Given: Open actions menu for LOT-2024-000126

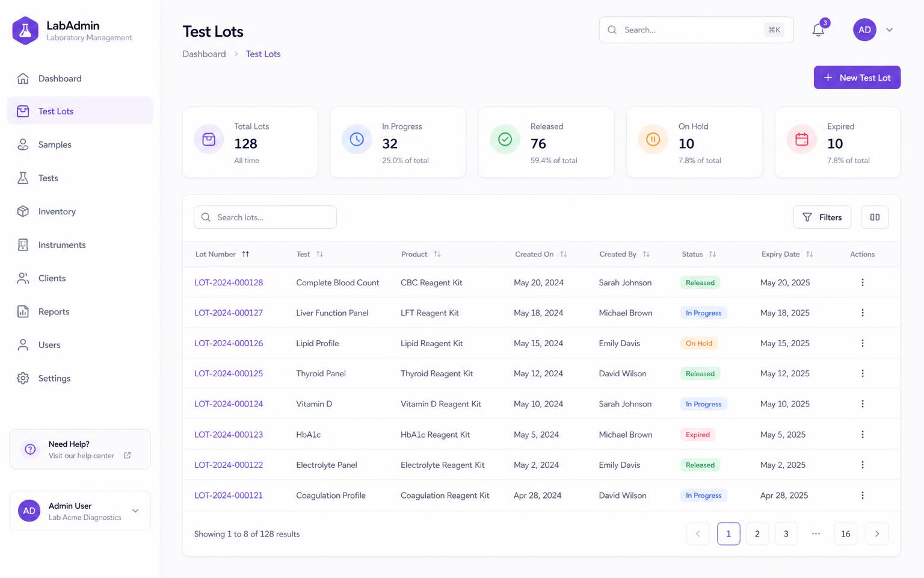Looking at the screenshot, I should pyautogui.click(x=862, y=343).
